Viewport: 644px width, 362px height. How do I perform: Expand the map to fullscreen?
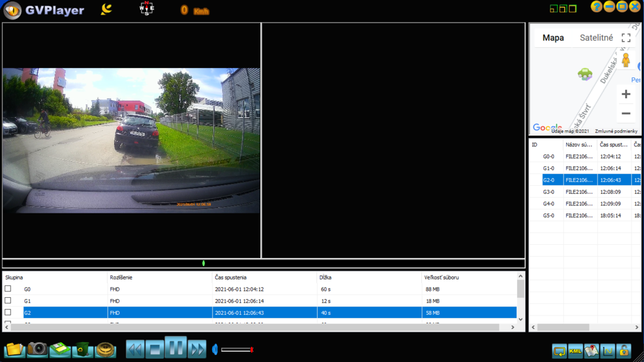(626, 38)
